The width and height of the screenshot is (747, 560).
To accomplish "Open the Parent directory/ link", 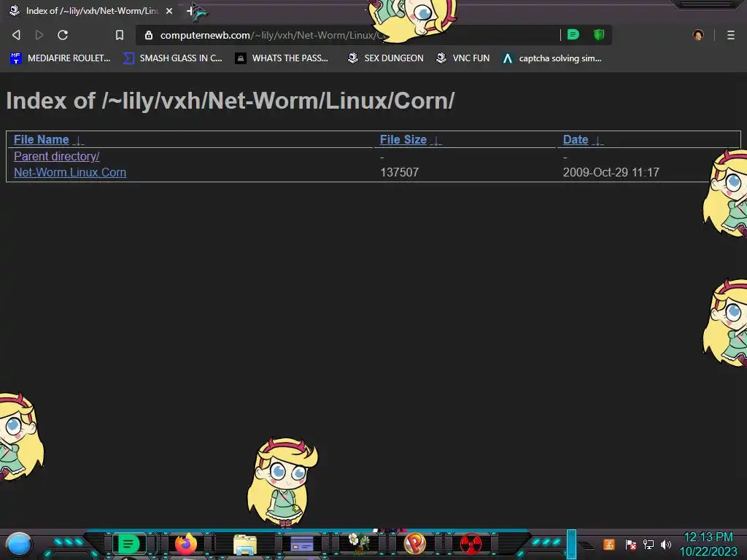I will [x=57, y=156].
